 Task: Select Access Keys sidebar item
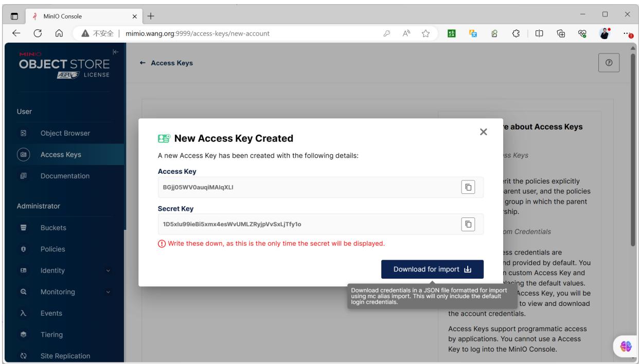pyautogui.click(x=62, y=154)
